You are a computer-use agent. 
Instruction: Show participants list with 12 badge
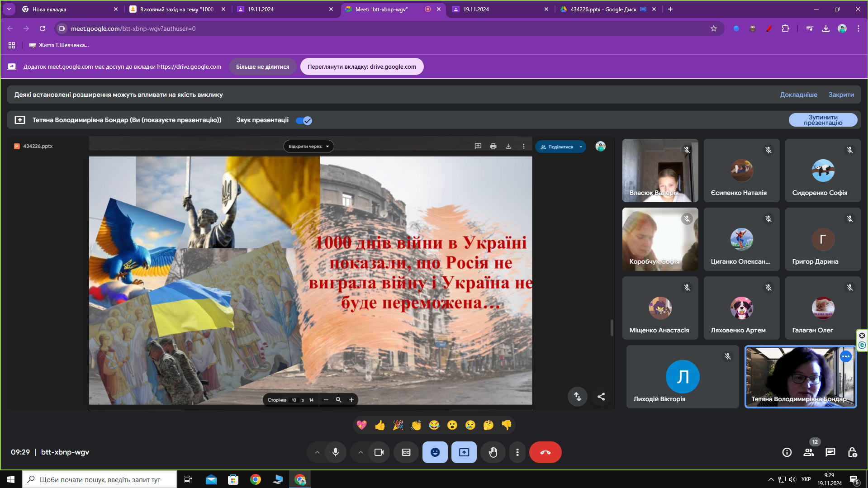pos(809,452)
